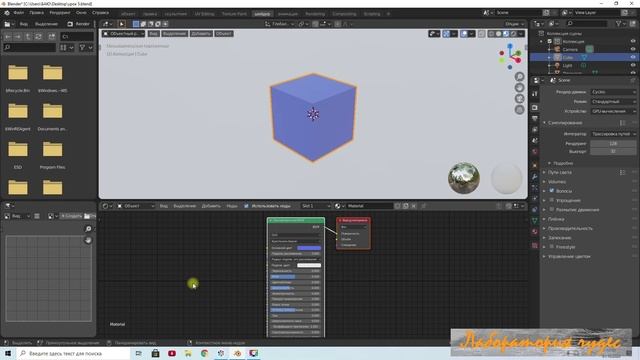Click the Blender logo menu icon
Image resolution: width=640 pixels, height=360 pixels.
coord(7,13)
